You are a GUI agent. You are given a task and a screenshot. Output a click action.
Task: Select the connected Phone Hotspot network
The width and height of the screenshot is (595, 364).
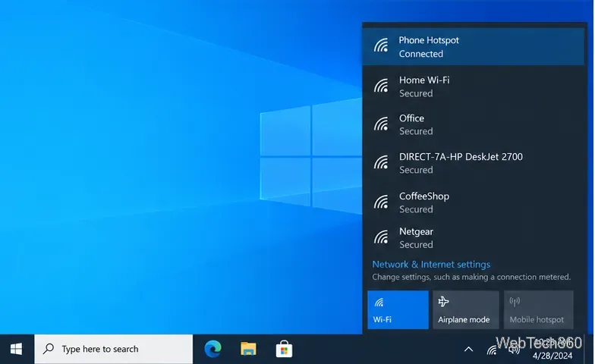[x=474, y=46]
